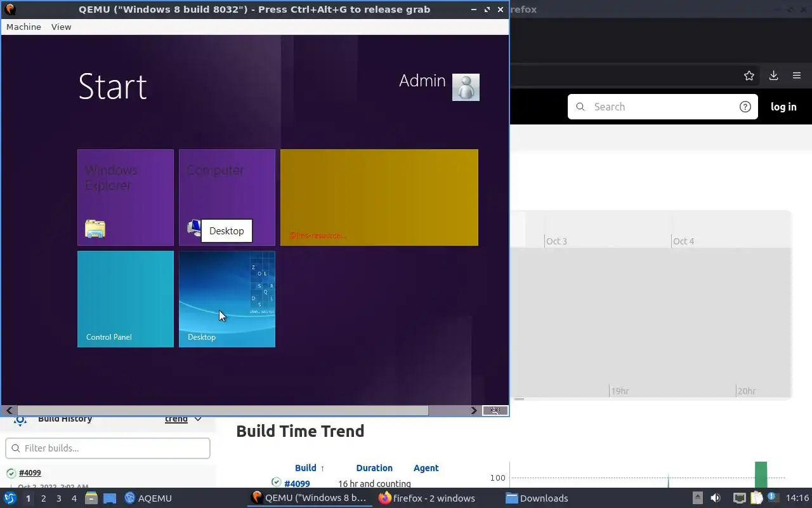Viewport: 812px width, 508px height.
Task: Sort table by the Duration column header
Action: (374, 468)
